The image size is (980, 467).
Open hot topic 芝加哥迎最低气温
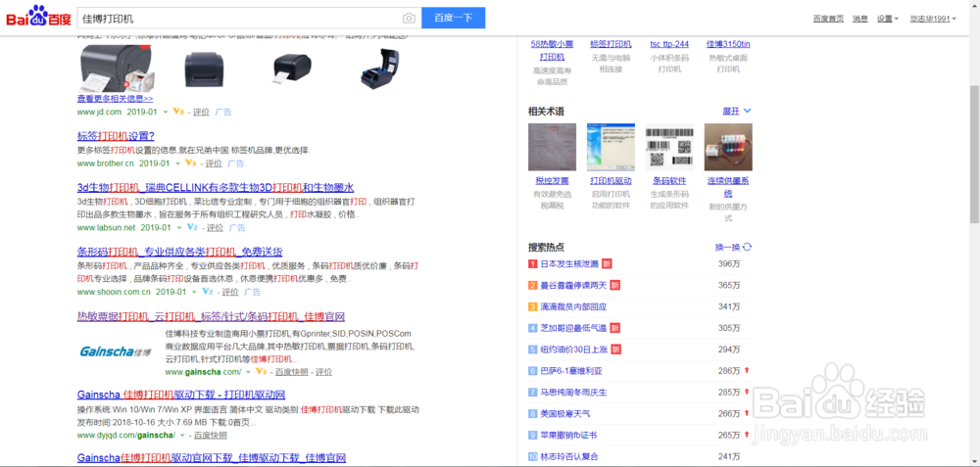(573, 328)
